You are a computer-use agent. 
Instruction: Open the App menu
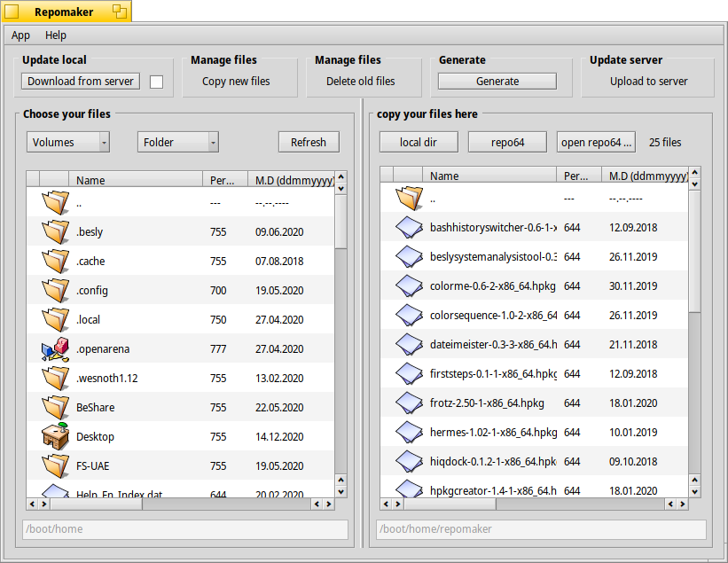[20, 35]
